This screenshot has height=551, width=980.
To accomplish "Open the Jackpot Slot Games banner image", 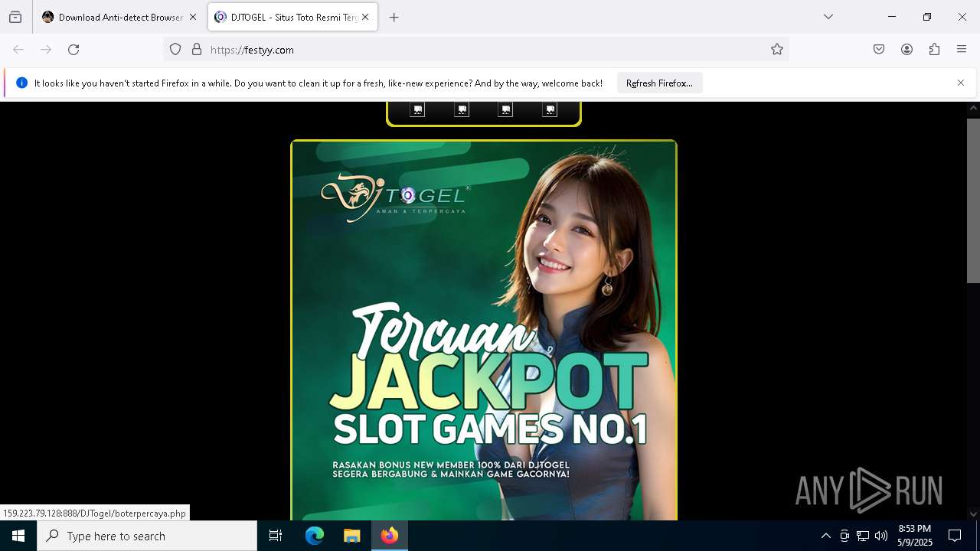I will [484, 331].
